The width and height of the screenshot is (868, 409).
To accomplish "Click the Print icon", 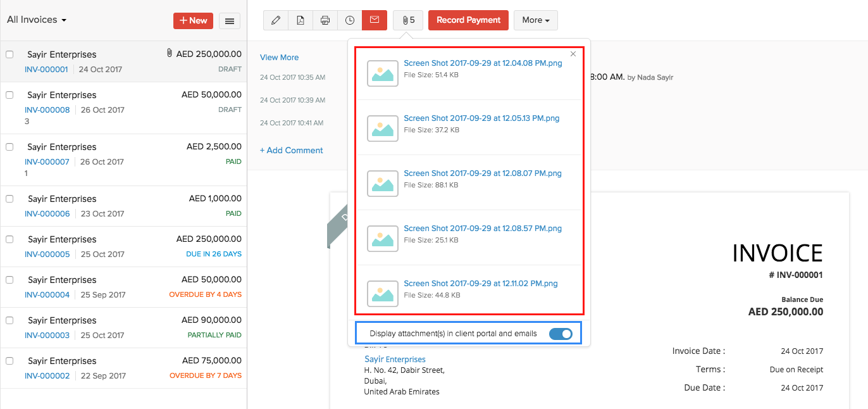I will 325,20.
